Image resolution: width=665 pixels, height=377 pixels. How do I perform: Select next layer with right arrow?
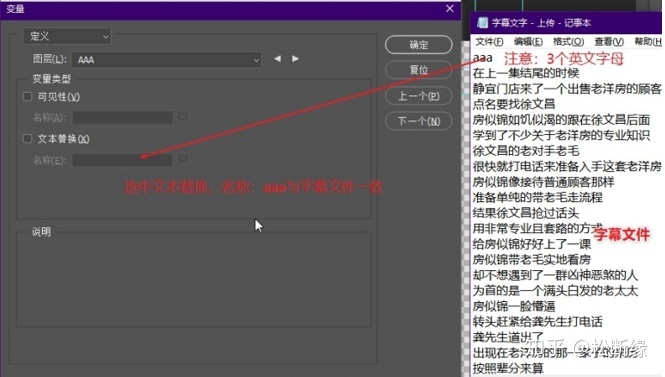[x=296, y=59]
